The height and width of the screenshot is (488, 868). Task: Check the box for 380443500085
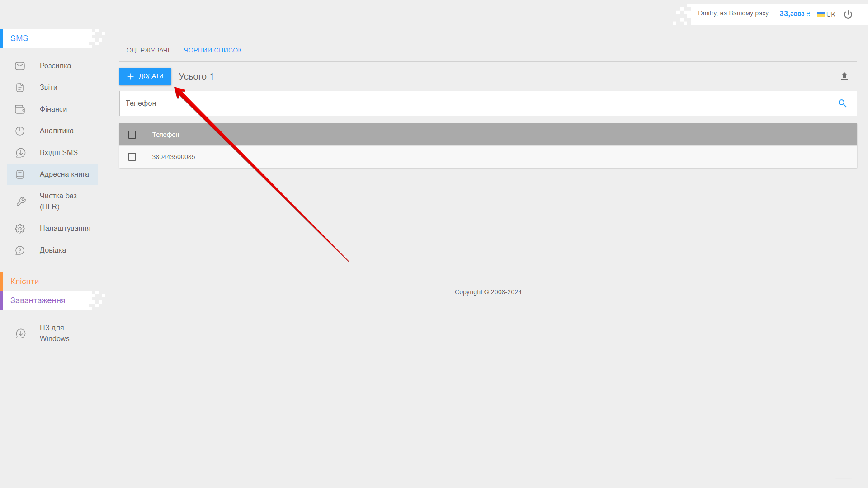click(x=132, y=157)
